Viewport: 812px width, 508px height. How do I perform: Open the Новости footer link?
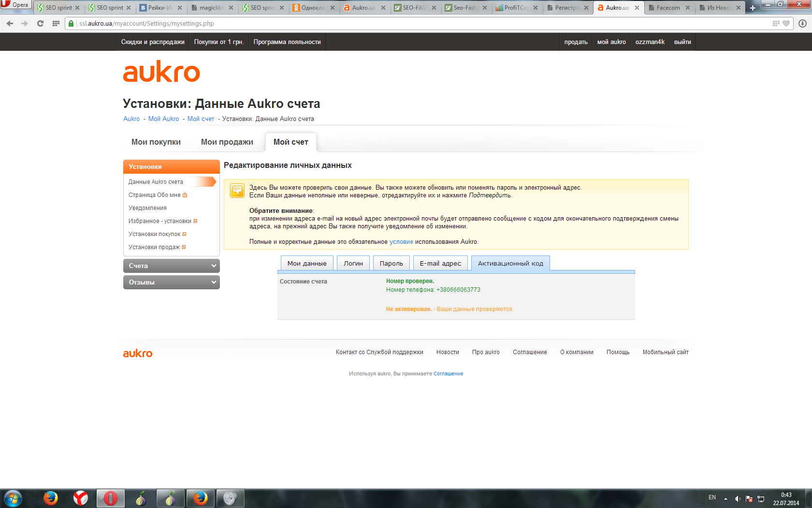[448, 352]
